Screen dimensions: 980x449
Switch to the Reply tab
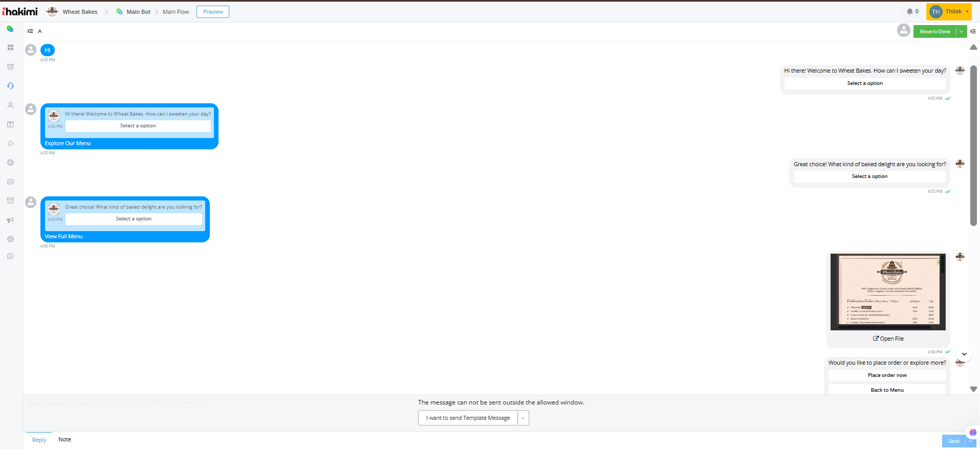39,440
